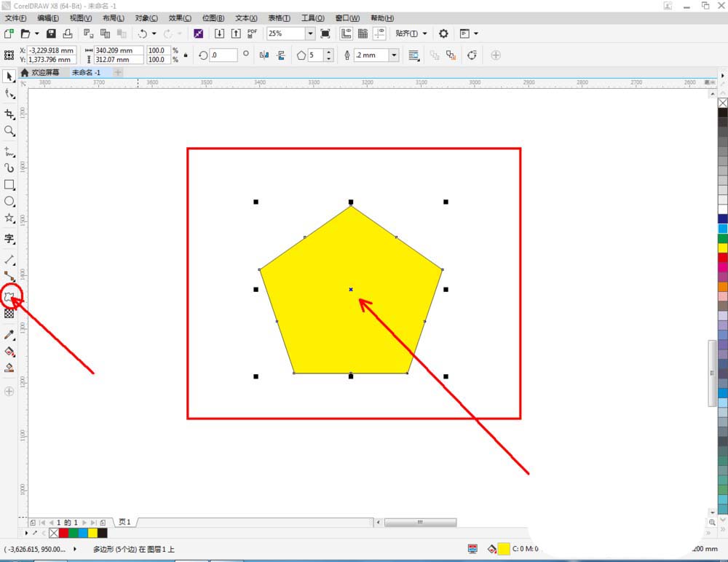Select the Polygon tool circled in red
The height and width of the screenshot is (562, 728).
(x=9, y=296)
